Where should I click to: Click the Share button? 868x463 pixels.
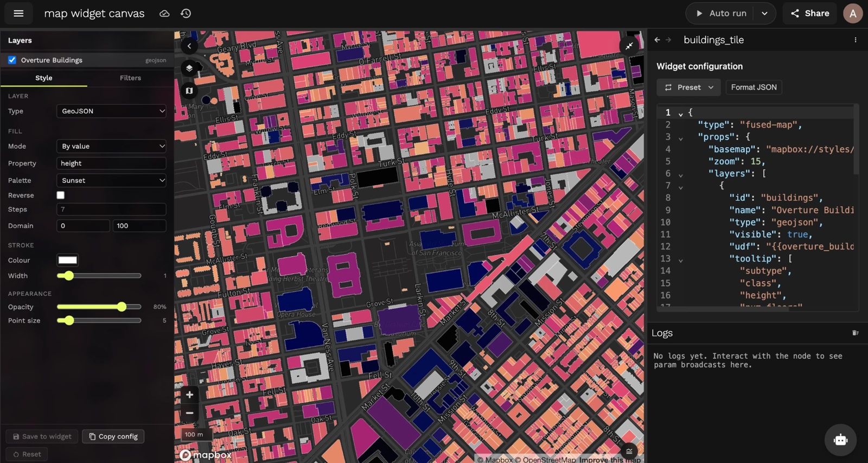(x=809, y=14)
